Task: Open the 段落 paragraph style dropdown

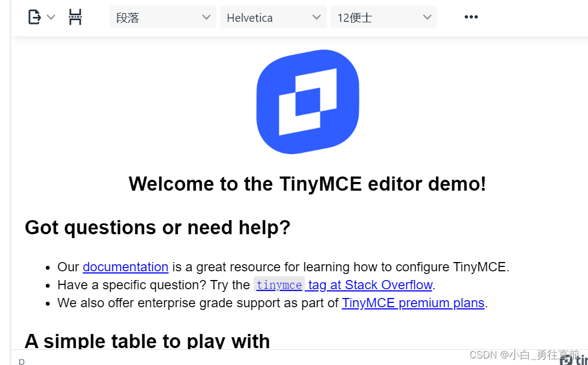Action: point(162,17)
